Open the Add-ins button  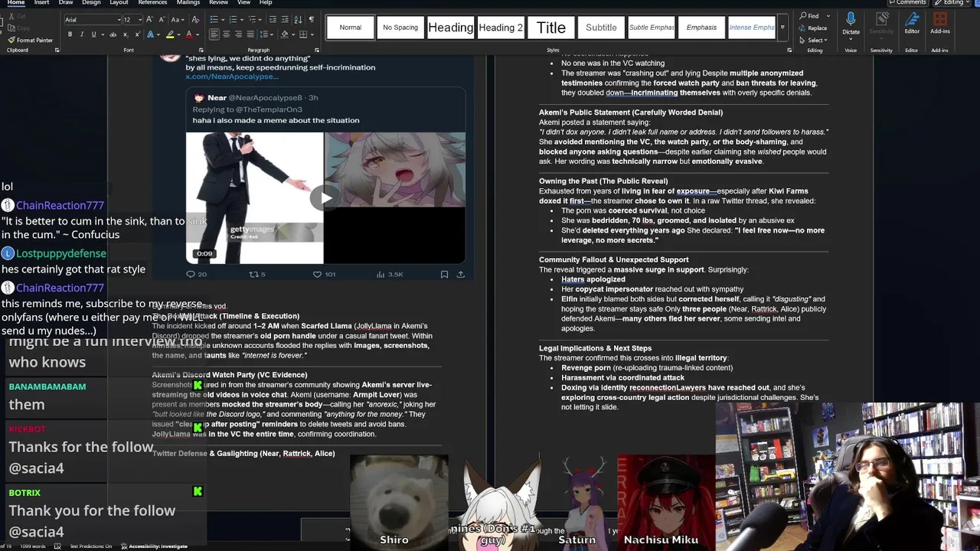coord(940,24)
